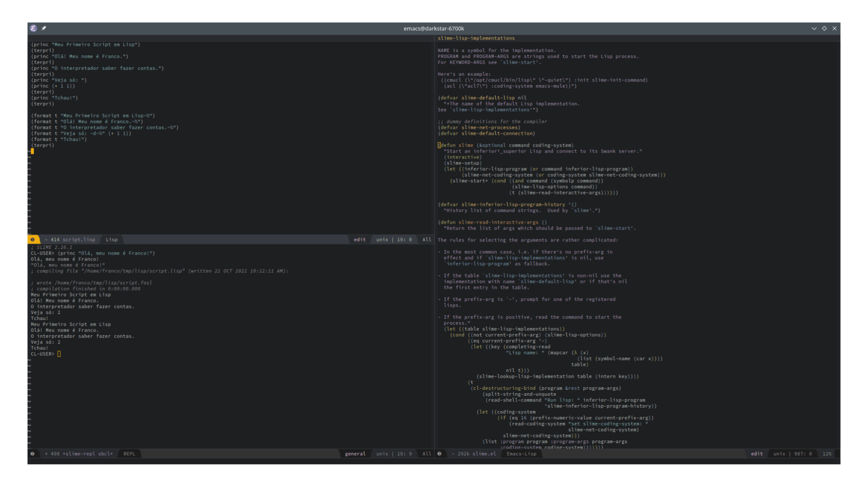Viewport: 868px width, 497px height.
Task: Click the '; wrote /home/franco/tmp/lisp/script.fasl' line
Action: pyautogui.click(x=91, y=283)
